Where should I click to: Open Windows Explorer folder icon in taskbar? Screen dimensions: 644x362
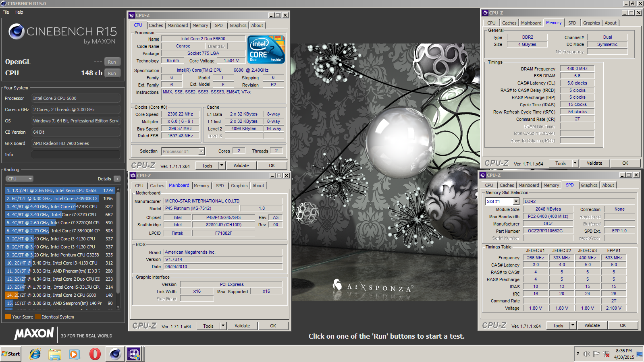coord(55,354)
